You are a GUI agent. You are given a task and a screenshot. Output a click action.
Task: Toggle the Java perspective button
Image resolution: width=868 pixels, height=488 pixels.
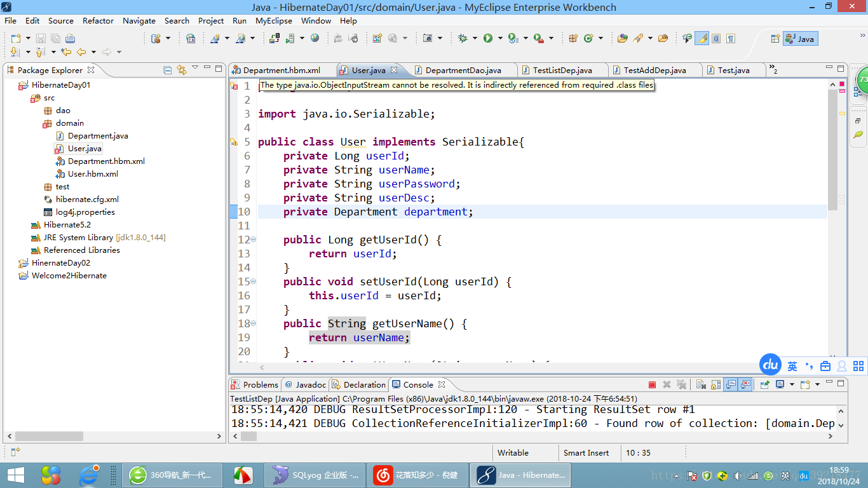pos(800,39)
